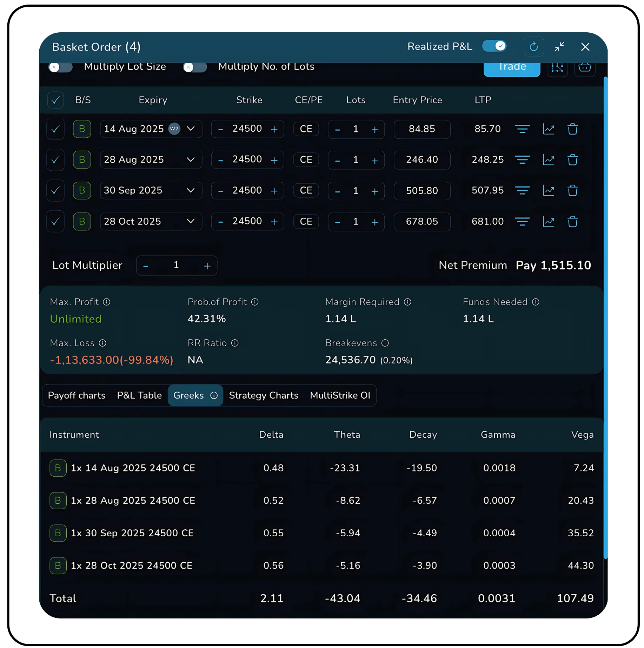This screenshot has width=644, height=648.
Task: Show price chart for 30 Sep 2025 leg
Action: [549, 191]
